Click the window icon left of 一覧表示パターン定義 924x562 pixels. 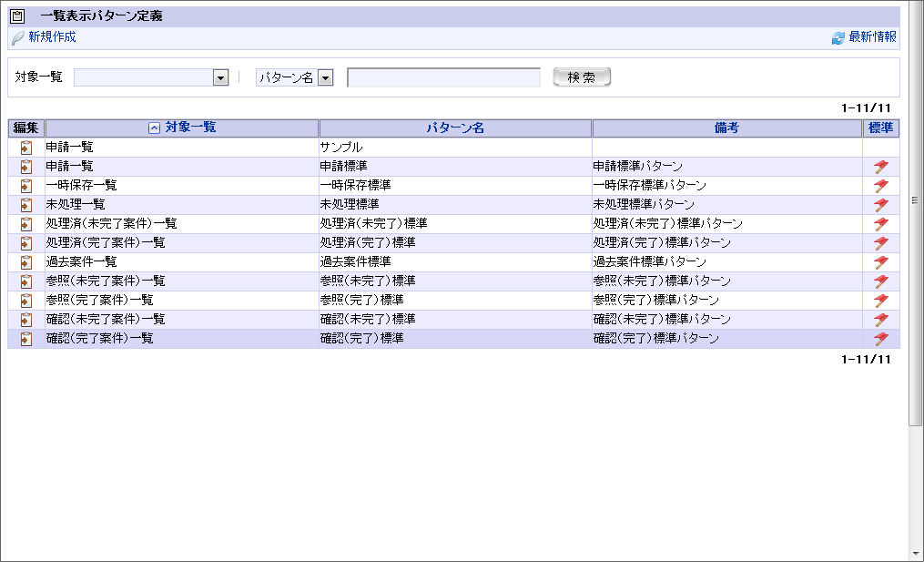(15, 14)
